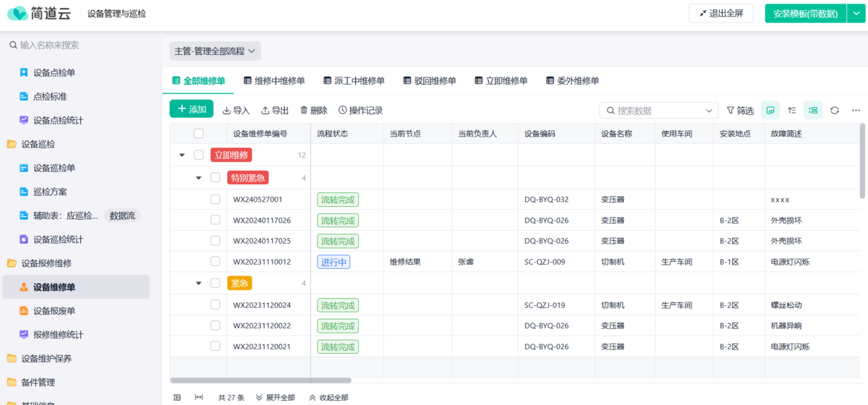This screenshot has width=868, height=405.
Task: Select 设备维修单 in the sidebar
Action: click(x=76, y=287)
